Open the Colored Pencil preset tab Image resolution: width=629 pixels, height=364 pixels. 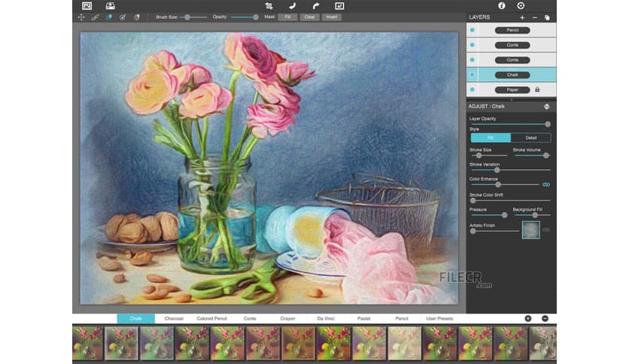click(212, 318)
